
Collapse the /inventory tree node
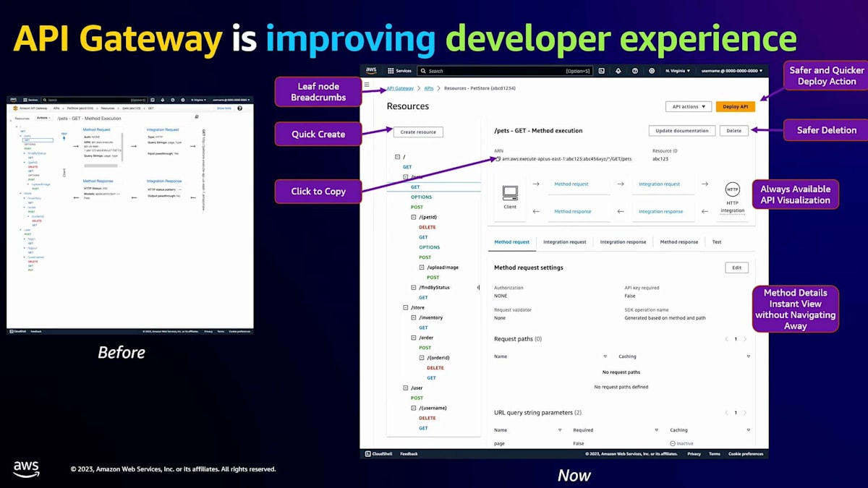point(413,317)
